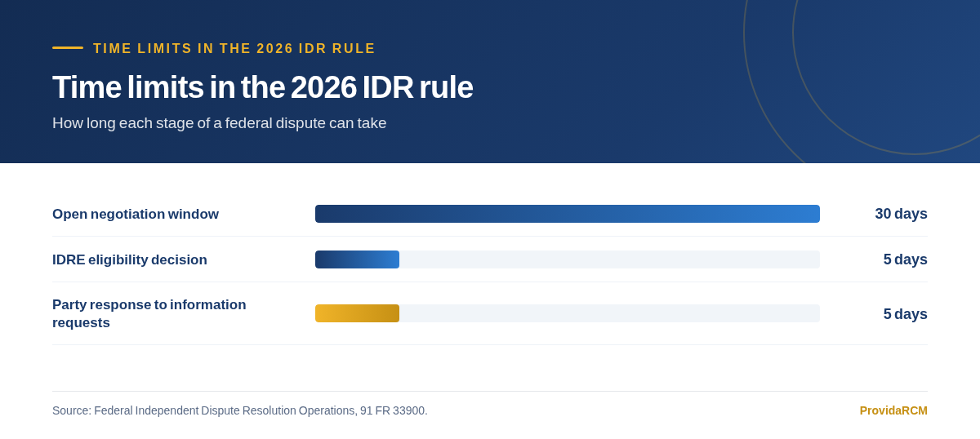980x439 pixels.
Task: Select the 'IDRE eligibility decision' label
Action: point(130,260)
